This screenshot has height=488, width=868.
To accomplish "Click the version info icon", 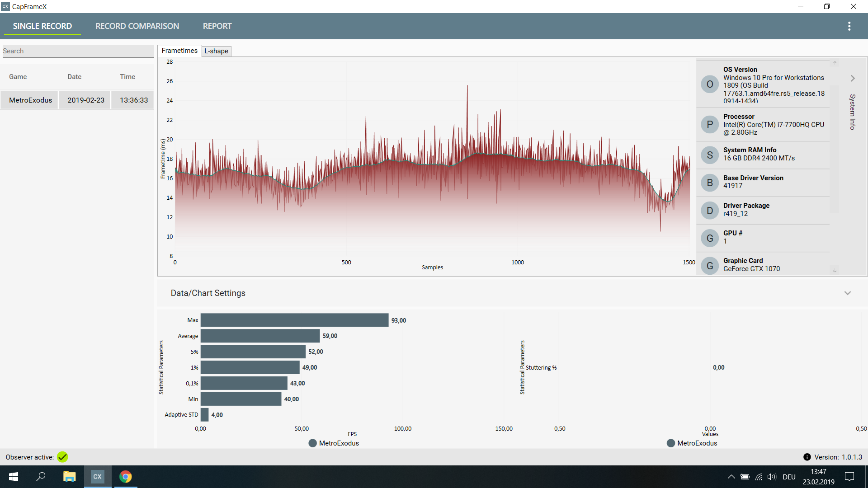I will (807, 457).
